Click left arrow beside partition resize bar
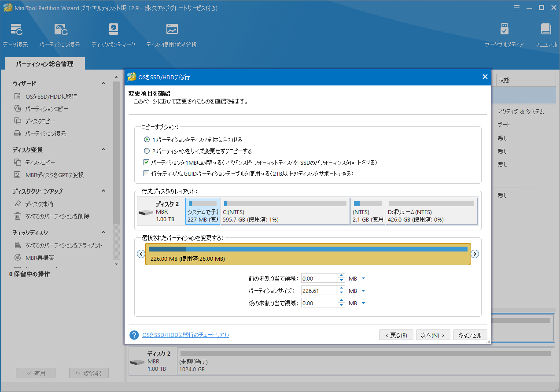The height and width of the screenshot is (392, 560). point(141,254)
